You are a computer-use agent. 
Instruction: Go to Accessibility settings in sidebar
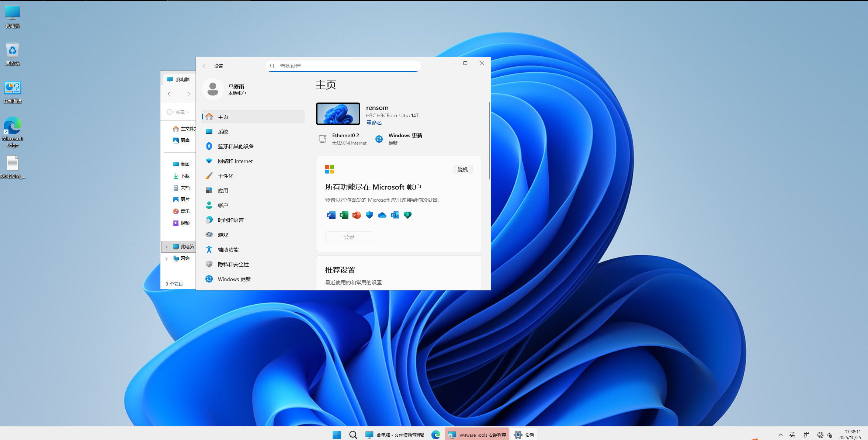click(x=228, y=250)
